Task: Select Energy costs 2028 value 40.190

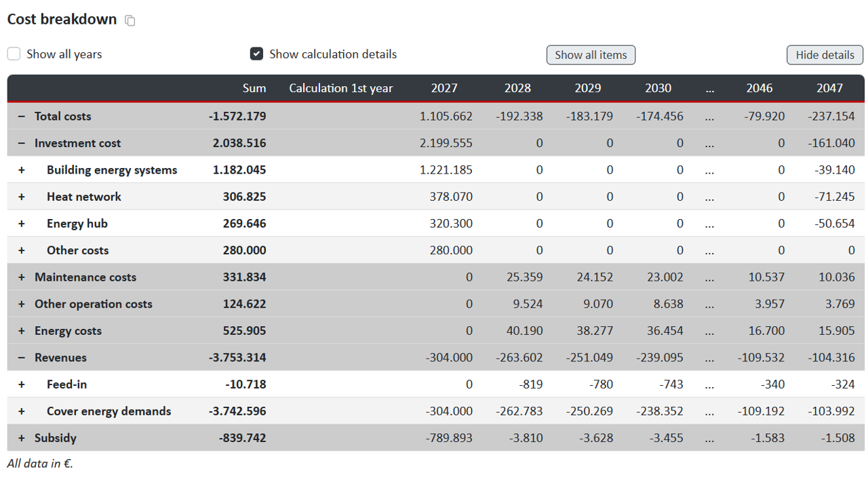Action: click(525, 331)
